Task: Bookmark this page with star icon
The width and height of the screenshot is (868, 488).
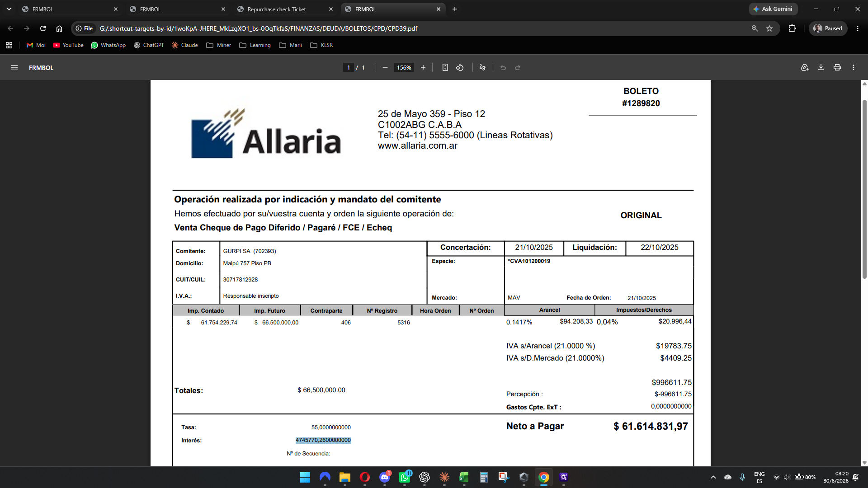Action: [769, 28]
